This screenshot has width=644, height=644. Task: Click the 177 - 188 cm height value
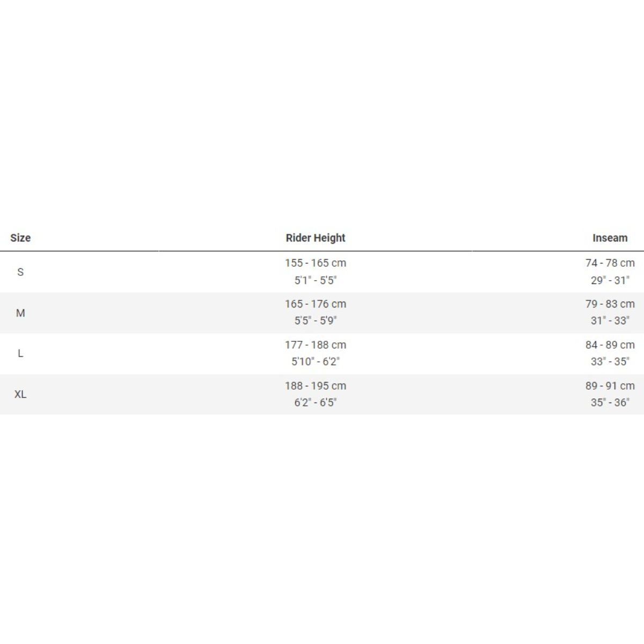point(316,345)
